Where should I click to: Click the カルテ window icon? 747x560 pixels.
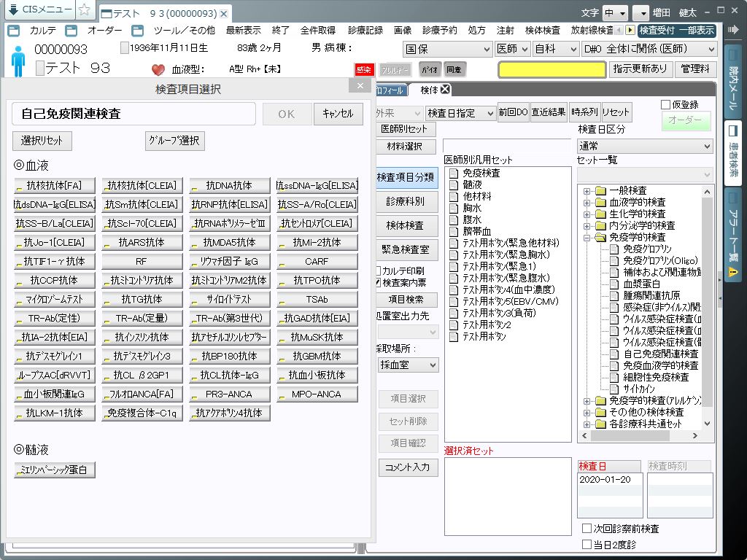point(15,31)
